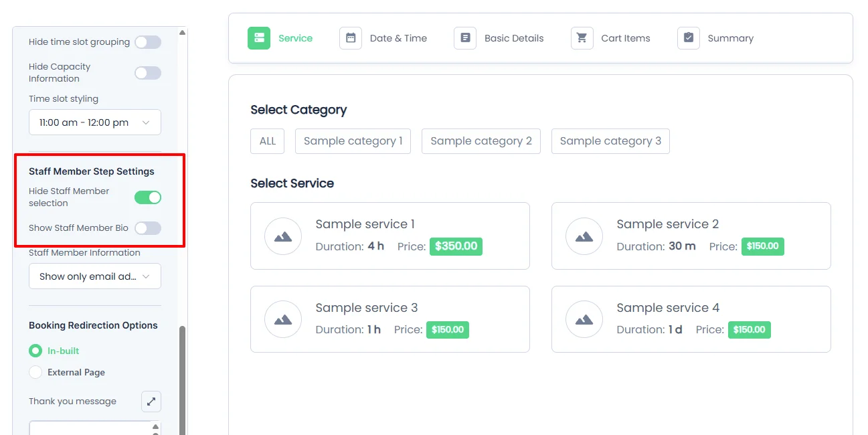Click the image placeholder of Sample service 4
868x435 pixels.
coord(584,319)
